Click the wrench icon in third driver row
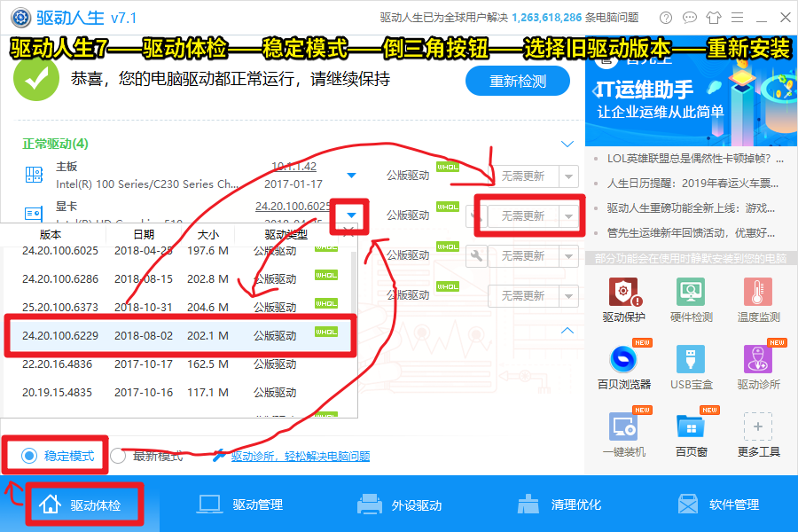The image size is (798, 532). click(x=476, y=256)
